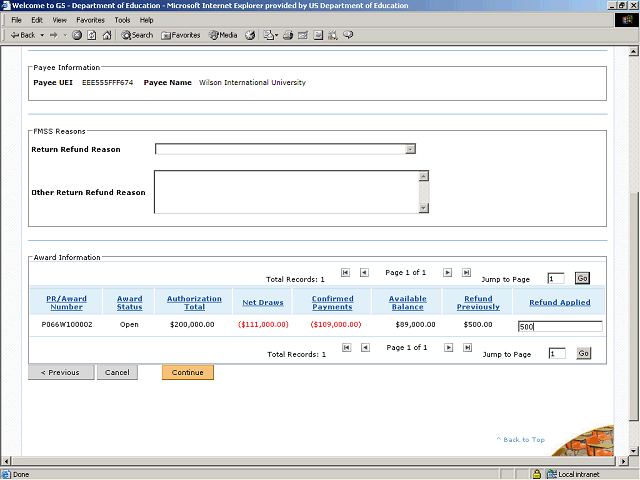Click the Messenger toolbar icon
The width and height of the screenshot is (640, 480).
[348, 36]
